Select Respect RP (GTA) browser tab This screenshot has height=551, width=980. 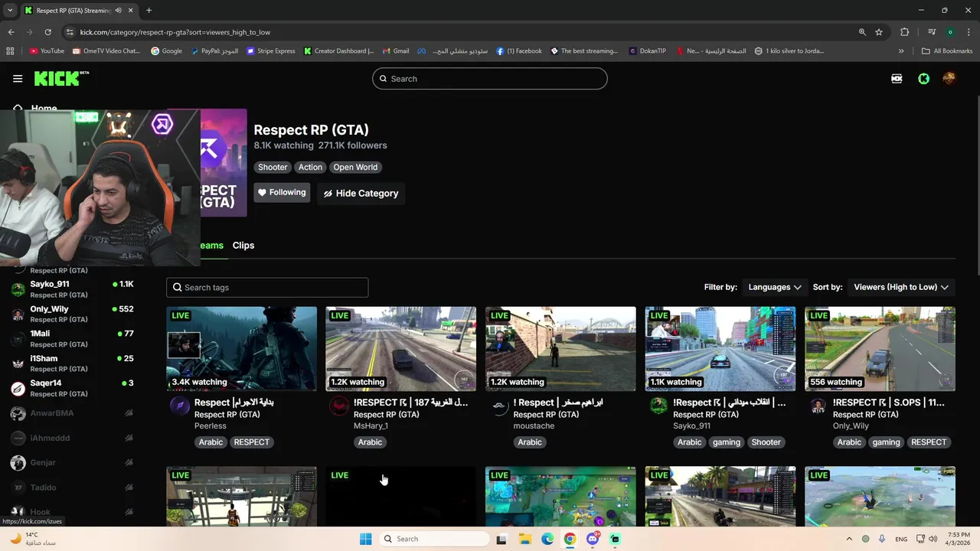click(x=78, y=11)
